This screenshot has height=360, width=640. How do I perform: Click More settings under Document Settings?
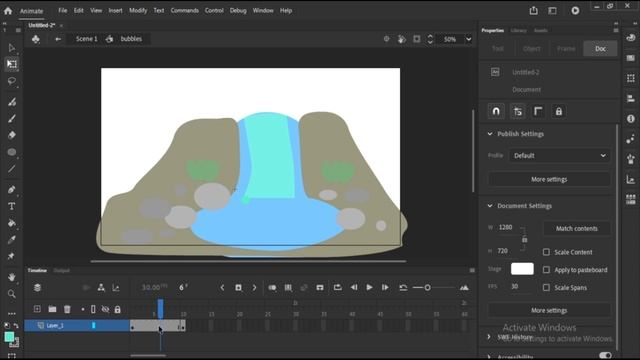point(549,311)
